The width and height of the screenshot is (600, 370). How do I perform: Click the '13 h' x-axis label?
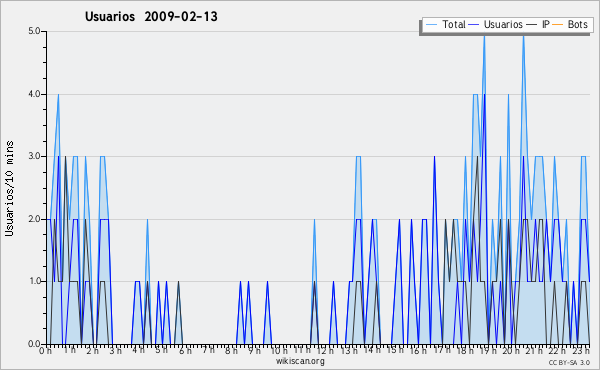click(x=349, y=351)
